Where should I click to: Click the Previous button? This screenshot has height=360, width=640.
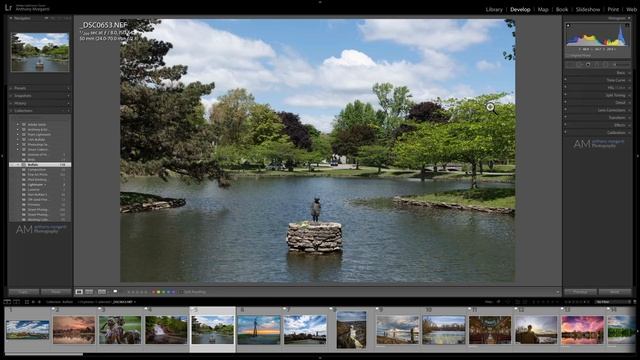[580, 292]
